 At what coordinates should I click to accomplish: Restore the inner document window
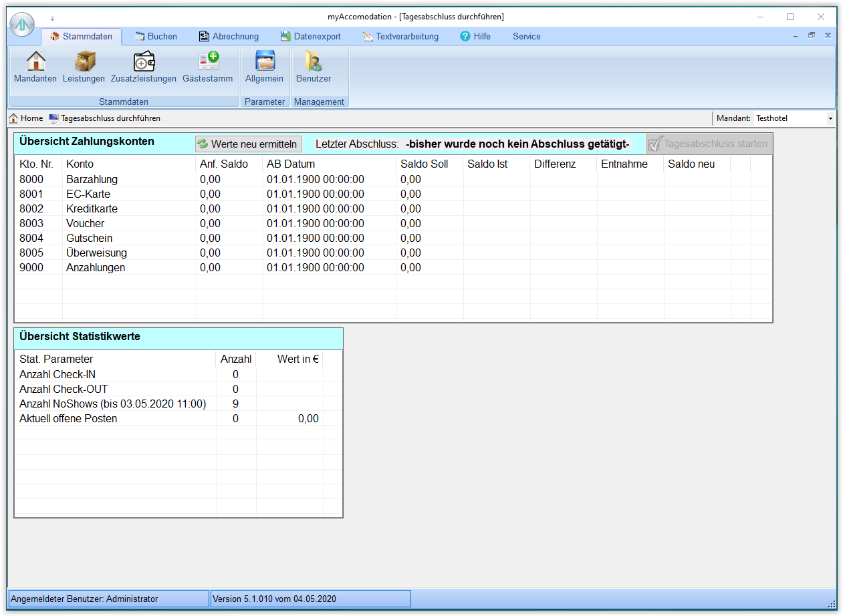click(x=812, y=35)
